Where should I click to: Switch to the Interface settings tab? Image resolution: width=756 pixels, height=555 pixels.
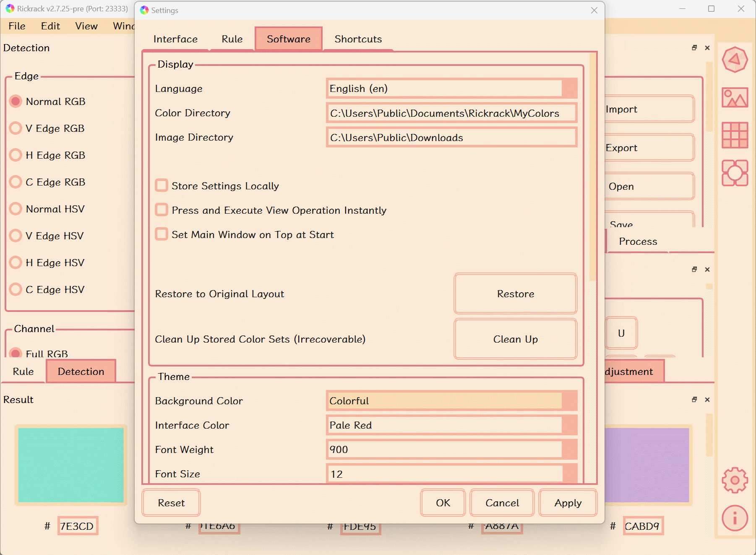(175, 39)
